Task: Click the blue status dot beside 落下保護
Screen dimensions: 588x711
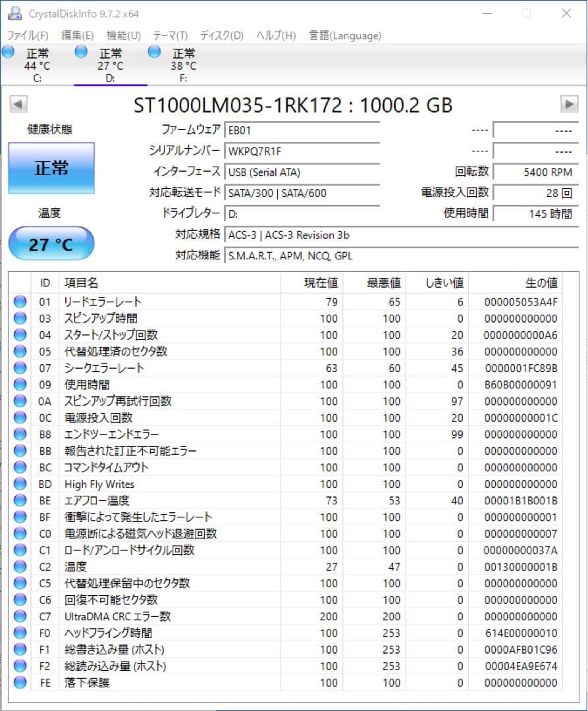Action: tap(20, 683)
